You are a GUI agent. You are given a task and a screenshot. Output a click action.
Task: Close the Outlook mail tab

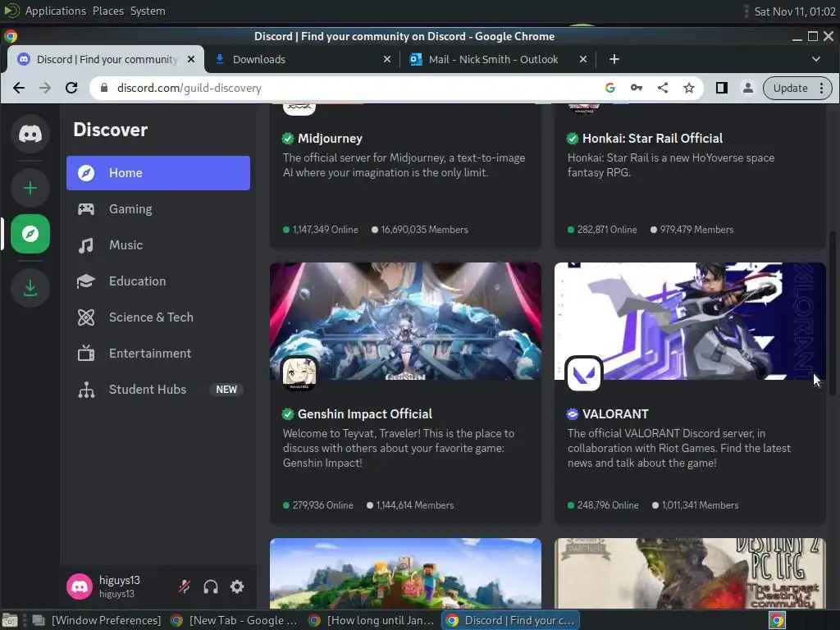[x=583, y=59]
